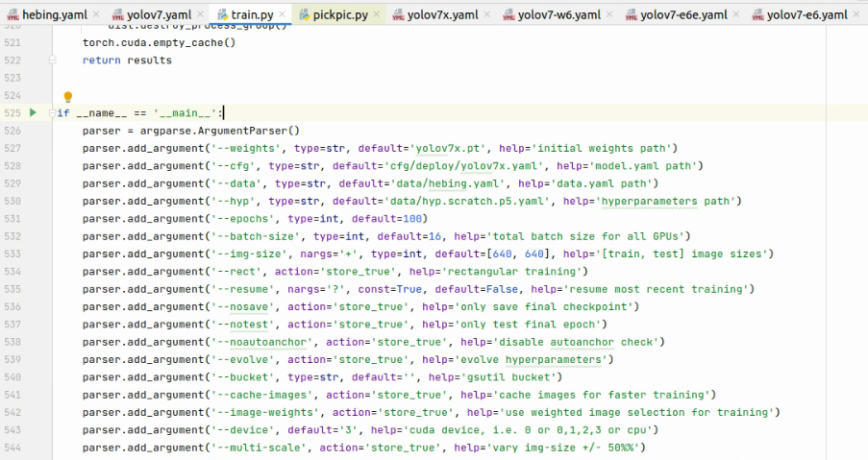
Task: Close the yolov7.yaml tab
Action: (200, 14)
